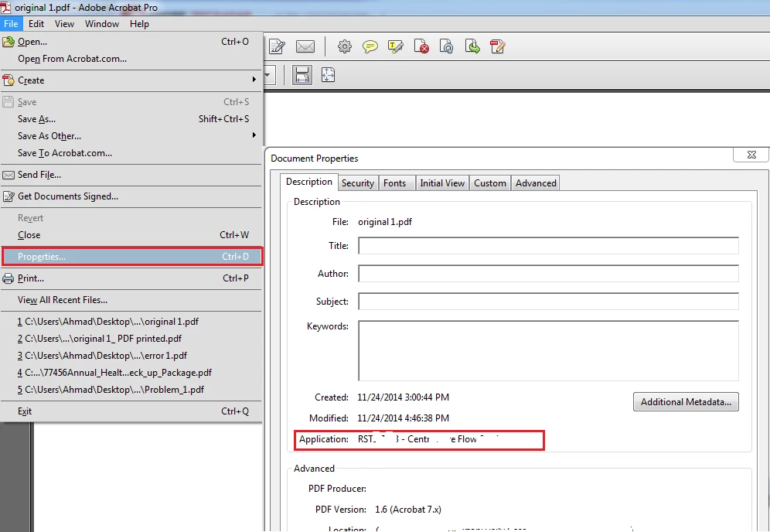
Task: Click the Created date 11/24/2014 3:00:44 PM
Action: [404, 397]
